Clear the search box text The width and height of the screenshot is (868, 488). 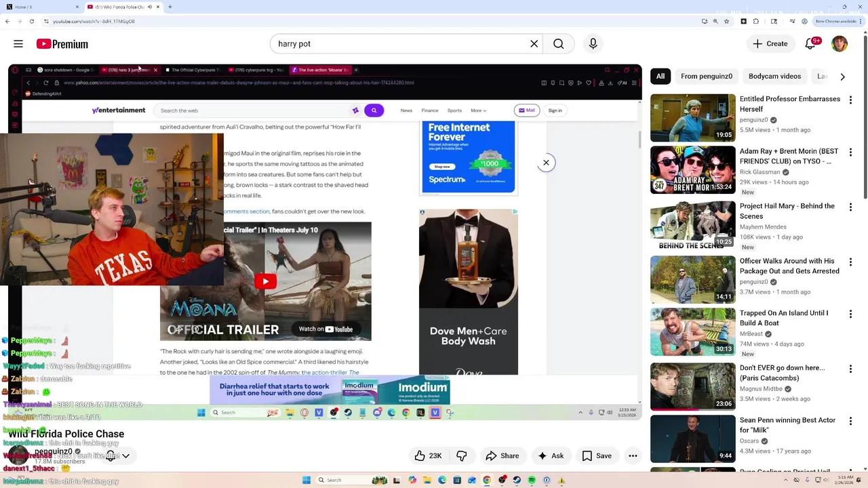coord(534,44)
